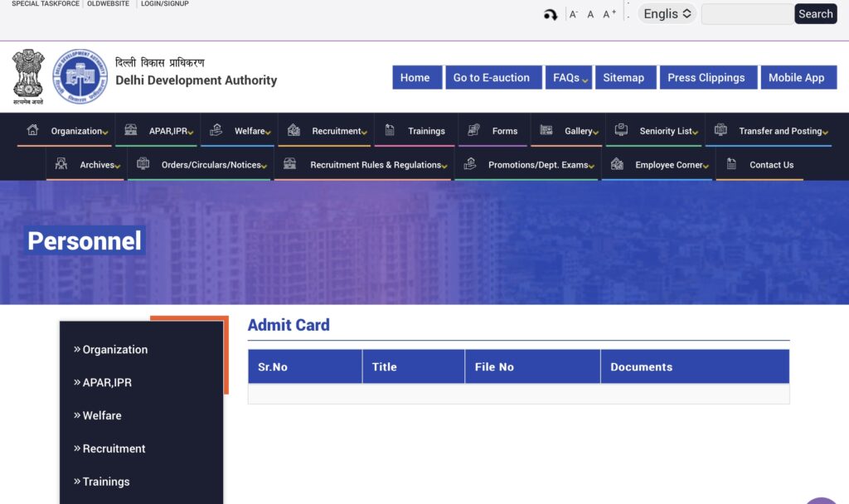Open the Mobile App button
This screenshot has height=504, width=849.
click(798, 77)
